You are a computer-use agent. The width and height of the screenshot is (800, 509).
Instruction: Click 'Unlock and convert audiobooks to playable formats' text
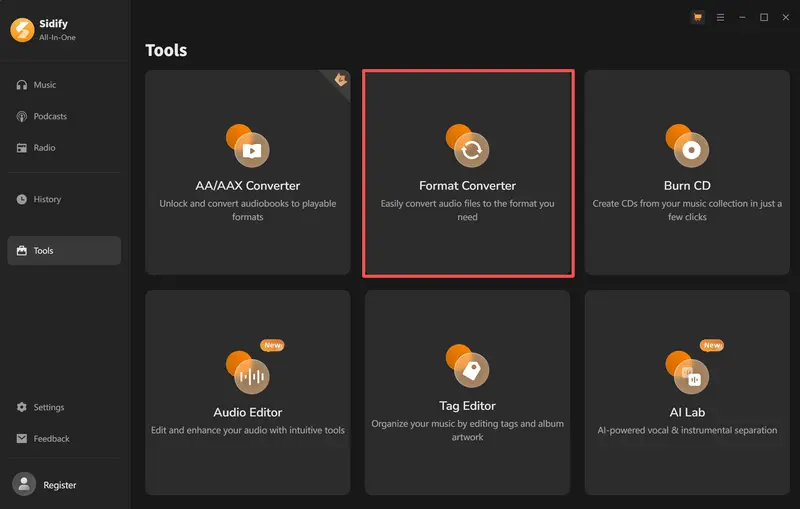coord(248,210)
